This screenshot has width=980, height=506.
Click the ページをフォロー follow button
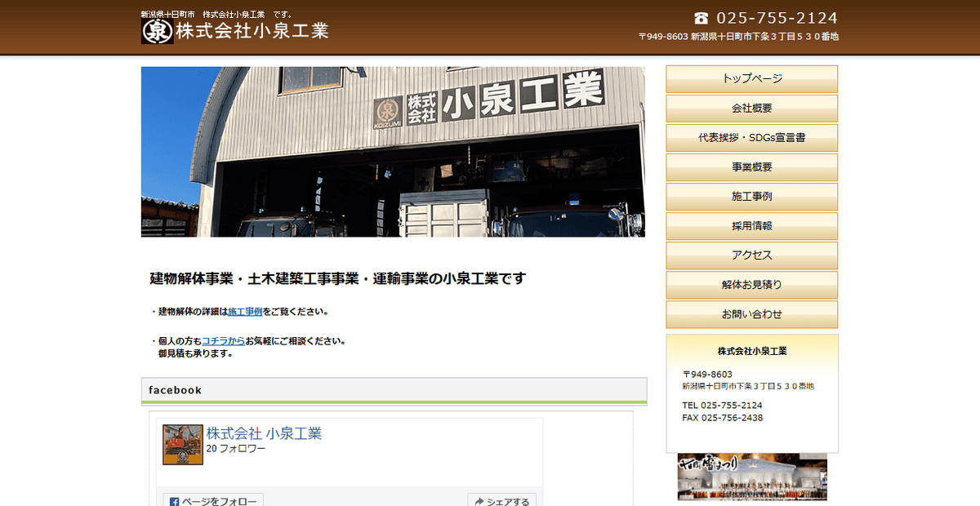point(213,503)
